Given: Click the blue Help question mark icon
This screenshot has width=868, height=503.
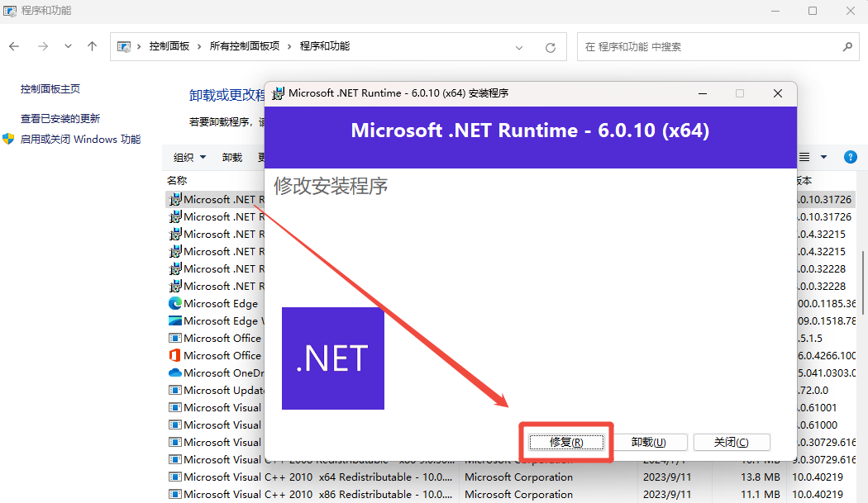Looking at the screenshot, I should (851, 156).
